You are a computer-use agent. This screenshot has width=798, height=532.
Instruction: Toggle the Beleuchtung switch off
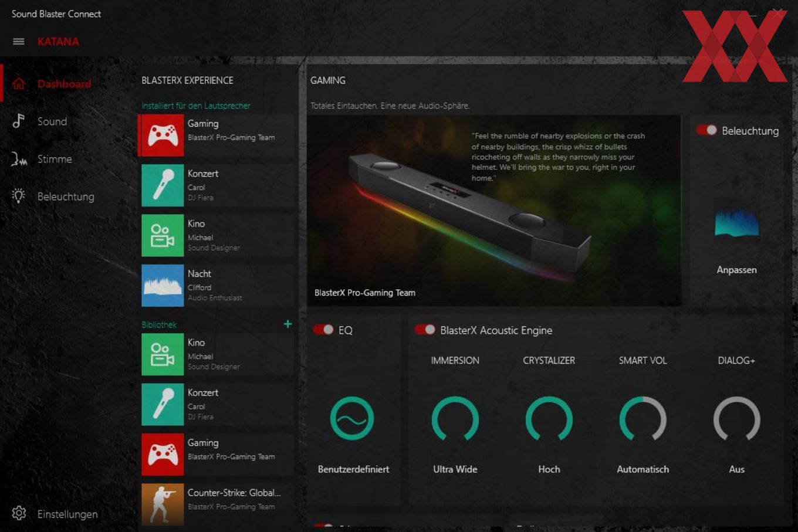pos(706,130)
